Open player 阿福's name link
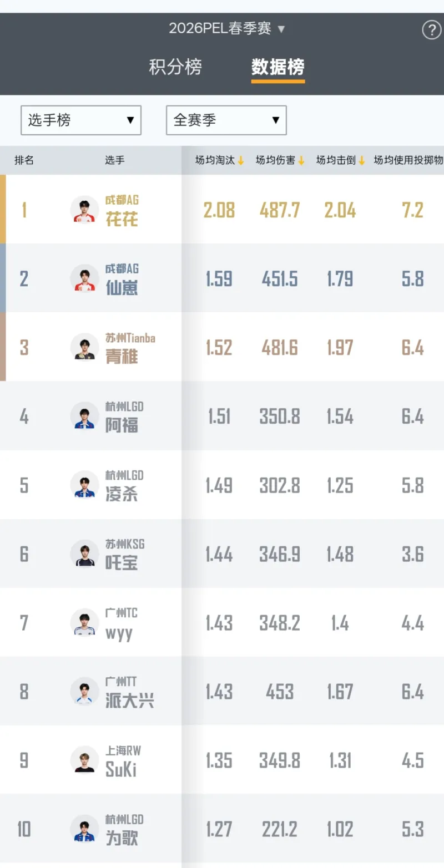The image size is (444, 868). point(122,425)
